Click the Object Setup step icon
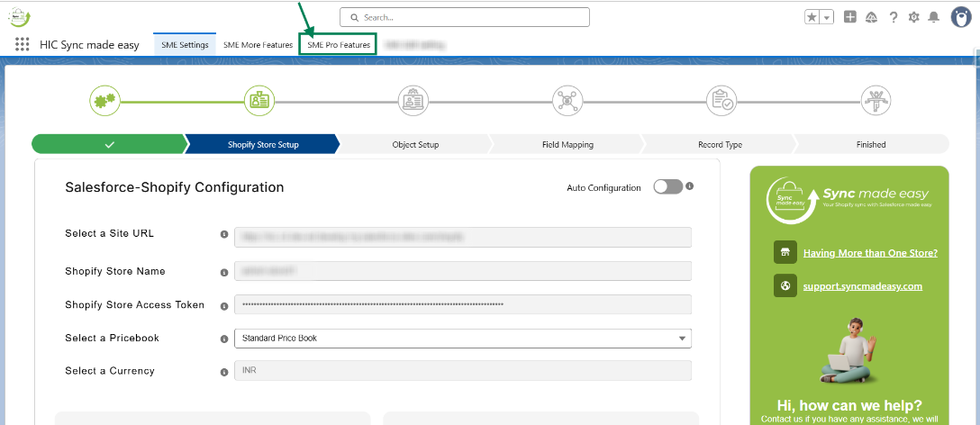This screenshot has height=425, width=980. tap(413, 99)
